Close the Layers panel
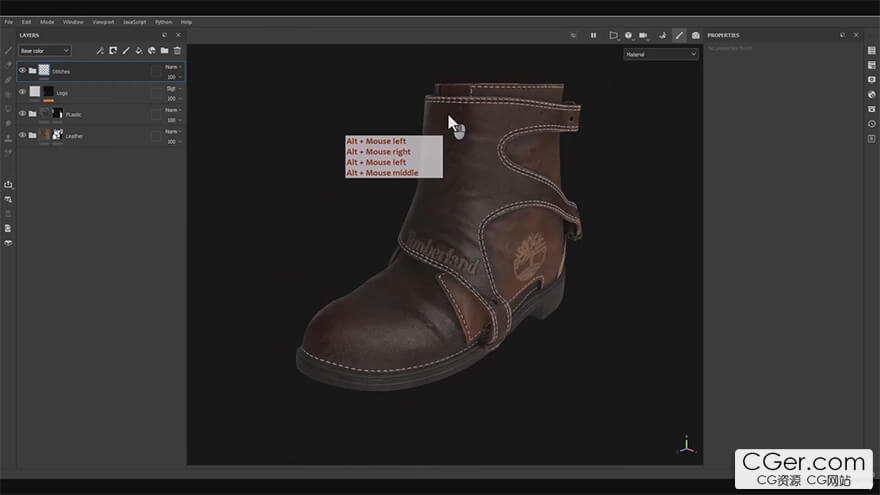 178,35
